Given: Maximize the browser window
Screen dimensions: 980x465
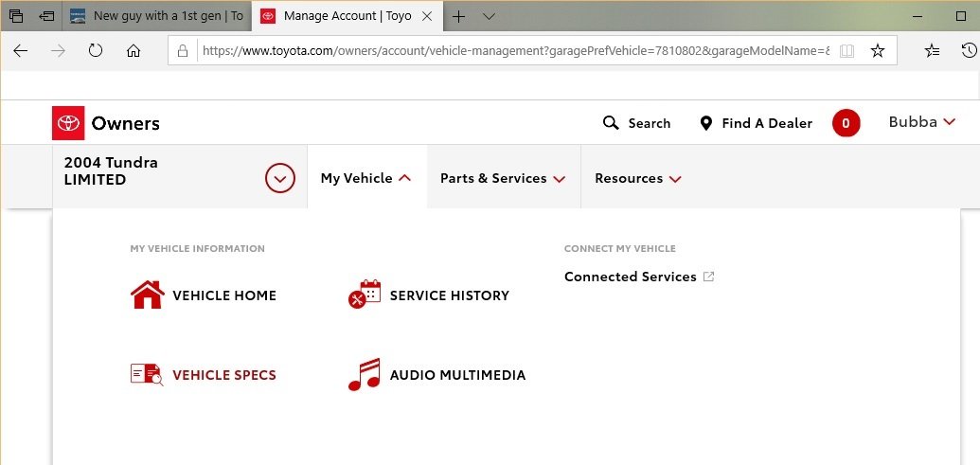Looking at the screenshot, I should pyautogui.click(x=961, y=16).
